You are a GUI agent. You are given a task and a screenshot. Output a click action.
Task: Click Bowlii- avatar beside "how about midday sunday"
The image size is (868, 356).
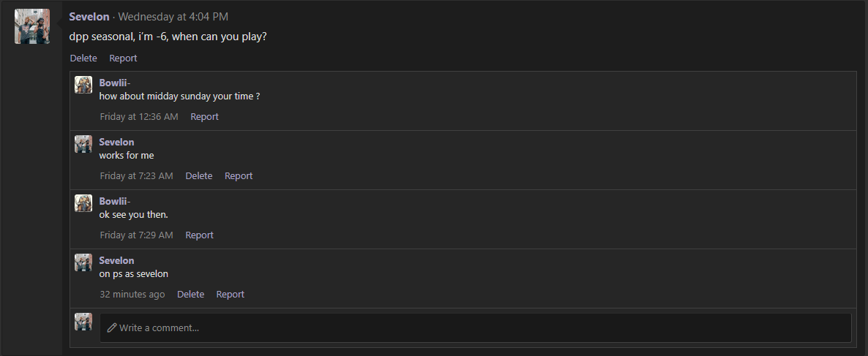coord(83,85)
